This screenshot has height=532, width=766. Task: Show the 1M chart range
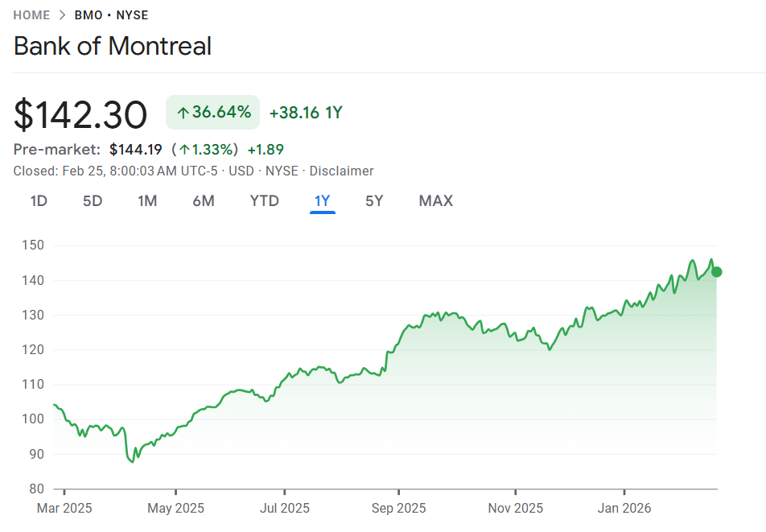click(147, 201)
